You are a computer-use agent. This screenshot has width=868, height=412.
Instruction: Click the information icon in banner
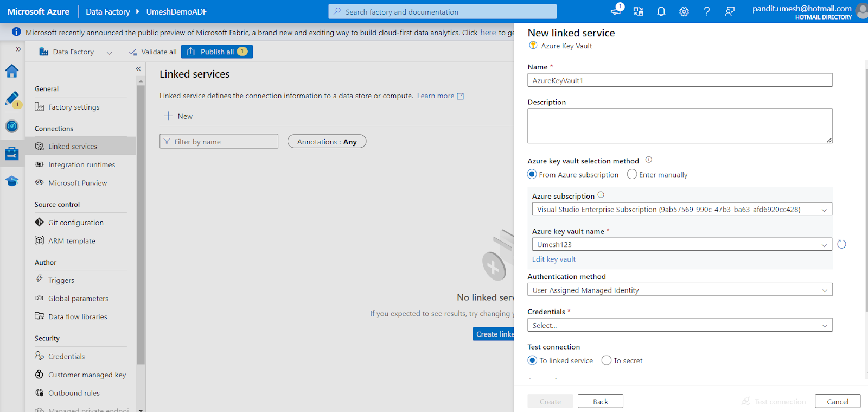pos(16,32)
